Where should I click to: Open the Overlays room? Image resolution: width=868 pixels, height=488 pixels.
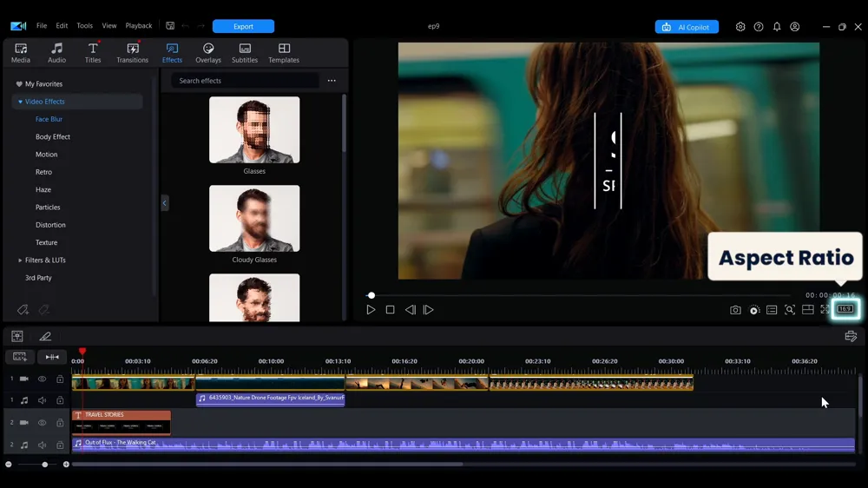pos(208,53)
